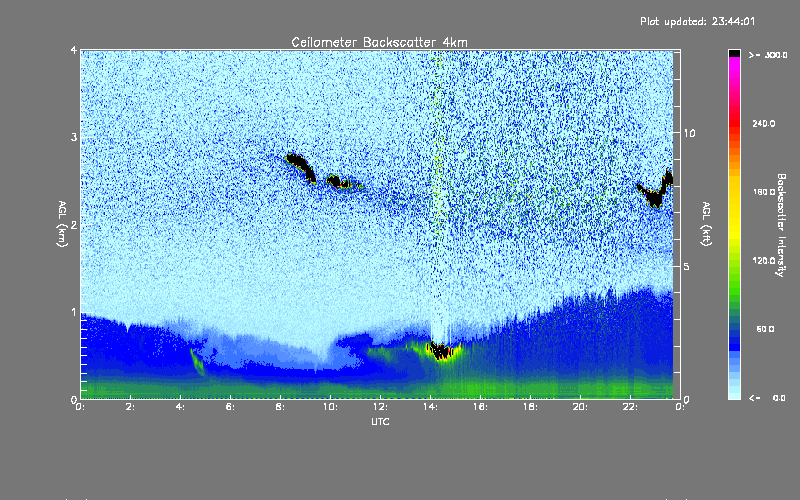Click the '2:' hour tick label

[131, 407]
